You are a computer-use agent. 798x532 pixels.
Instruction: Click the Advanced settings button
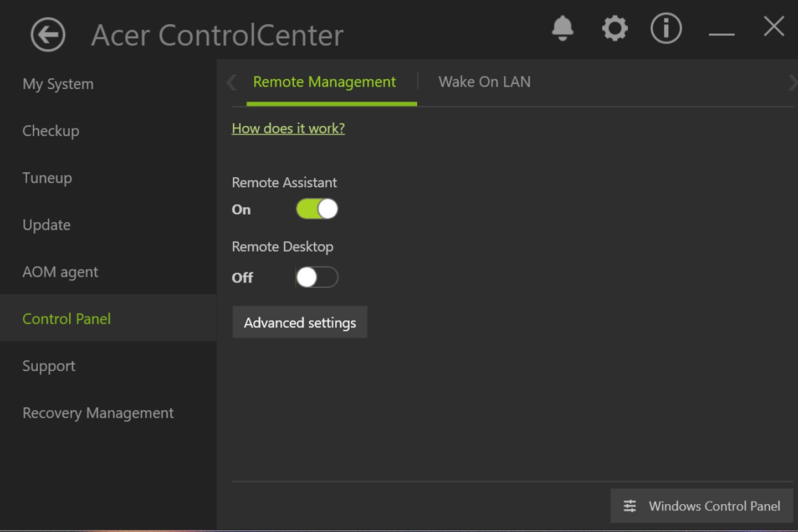[300, 323]
